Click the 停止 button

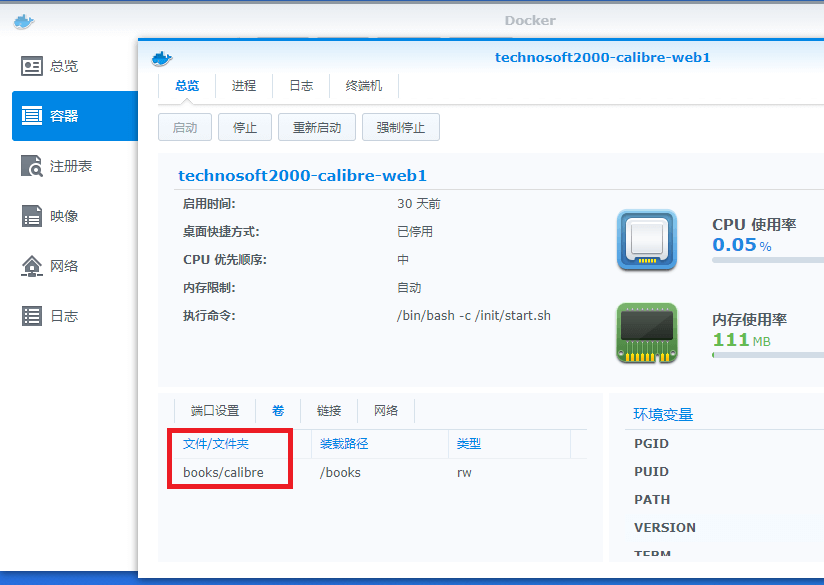[245, 127]
